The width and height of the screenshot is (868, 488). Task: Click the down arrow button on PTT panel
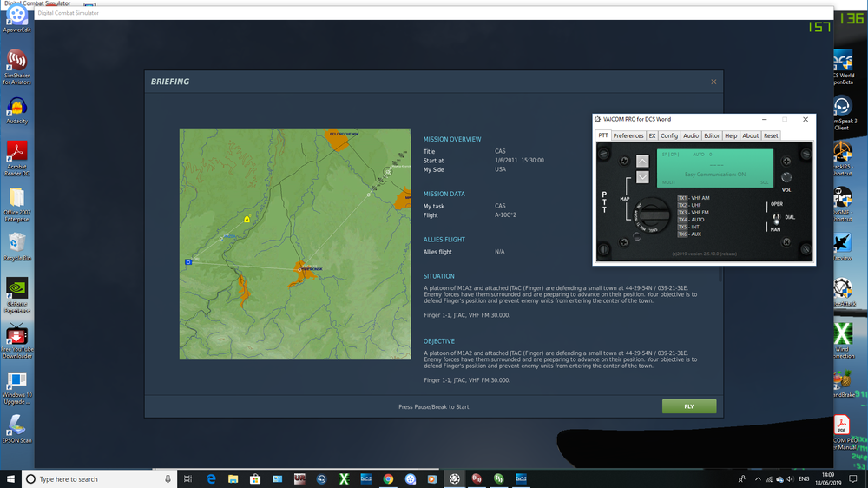tap(642, 177)
